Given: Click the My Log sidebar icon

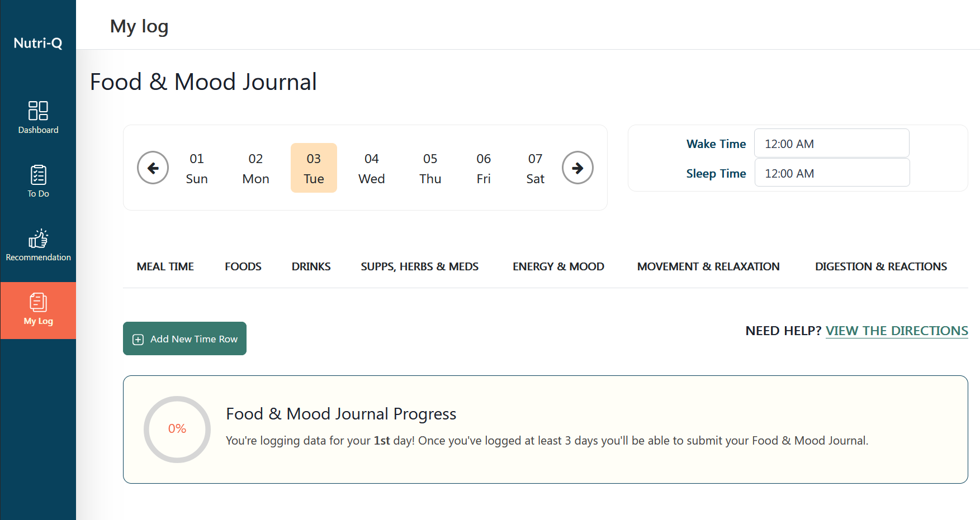Looking at the screenshot, I should 37,310.
